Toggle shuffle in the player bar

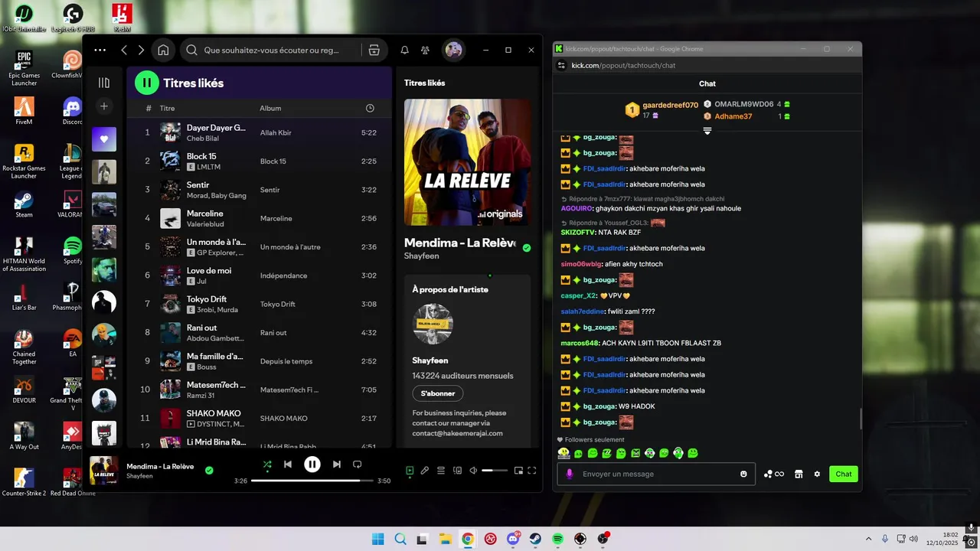267,464
